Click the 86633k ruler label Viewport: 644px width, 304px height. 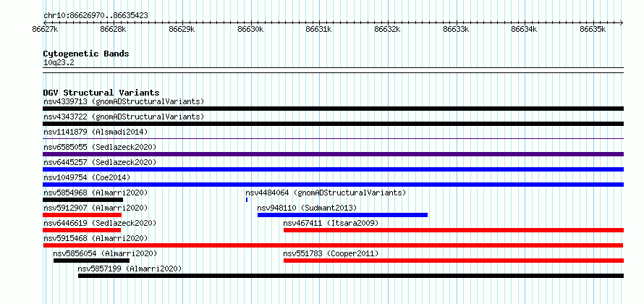pos(456,30)
